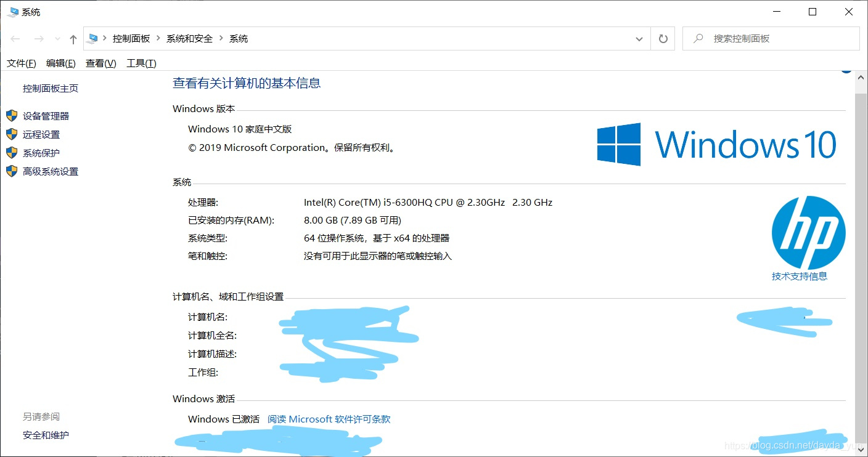This screenshot has height=457, width=868.
Task: Click the Windows 已激活 status text
Action: 224,419
